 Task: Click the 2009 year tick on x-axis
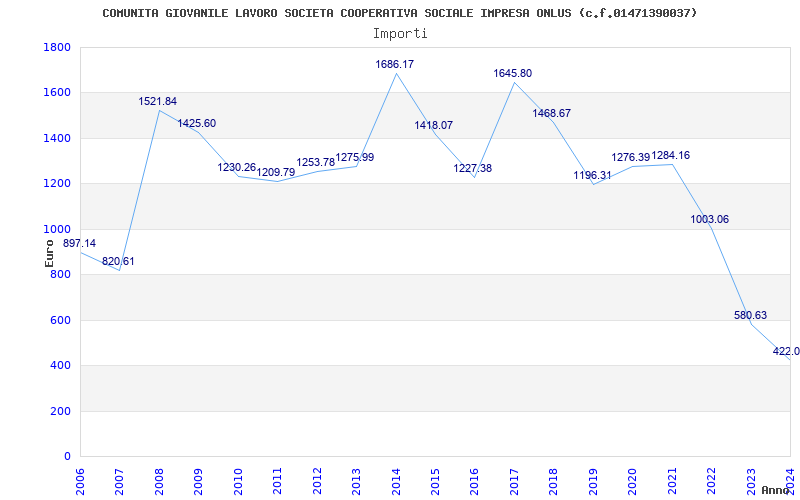[198, 478]
